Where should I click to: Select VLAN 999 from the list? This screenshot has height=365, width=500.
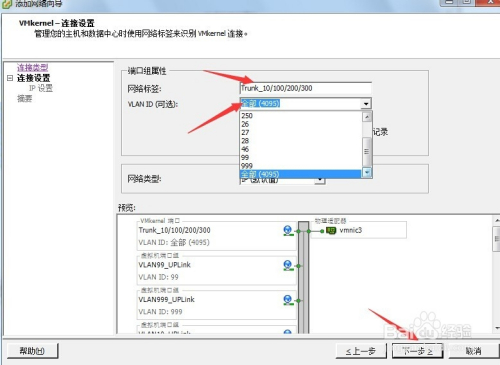[301, 166]
